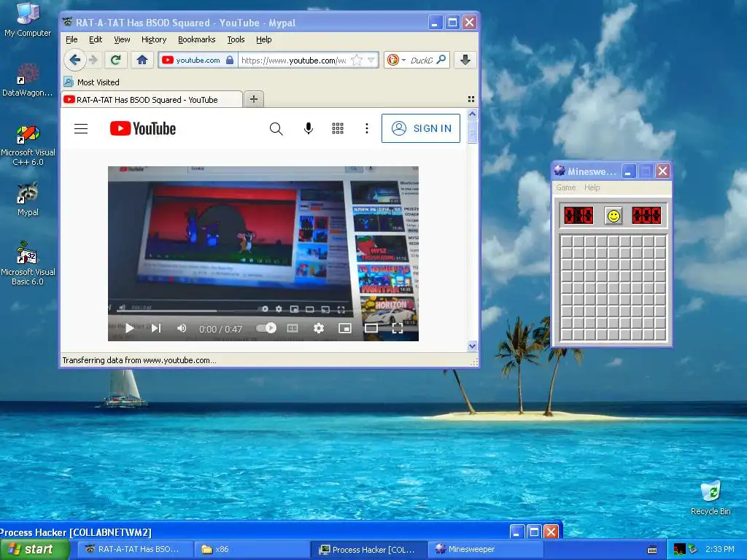Select the Recycle Bin icon
747x560 pixels.
point(711,497)
